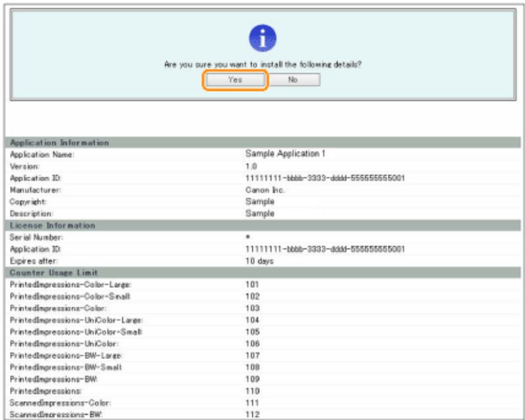
Task: Click 'PrintedImpressions-BW-Small:' row label
Action: pyautogui.click(x=66, y=368)
